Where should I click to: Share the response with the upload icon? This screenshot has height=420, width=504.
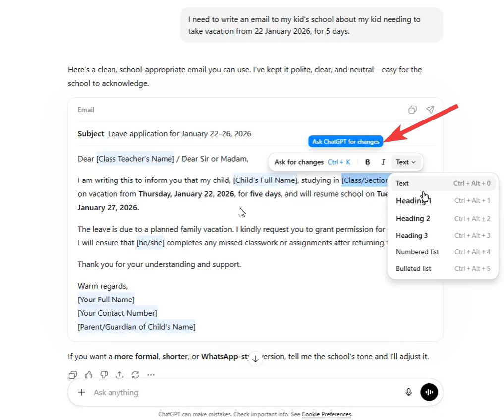coord(119,375)
